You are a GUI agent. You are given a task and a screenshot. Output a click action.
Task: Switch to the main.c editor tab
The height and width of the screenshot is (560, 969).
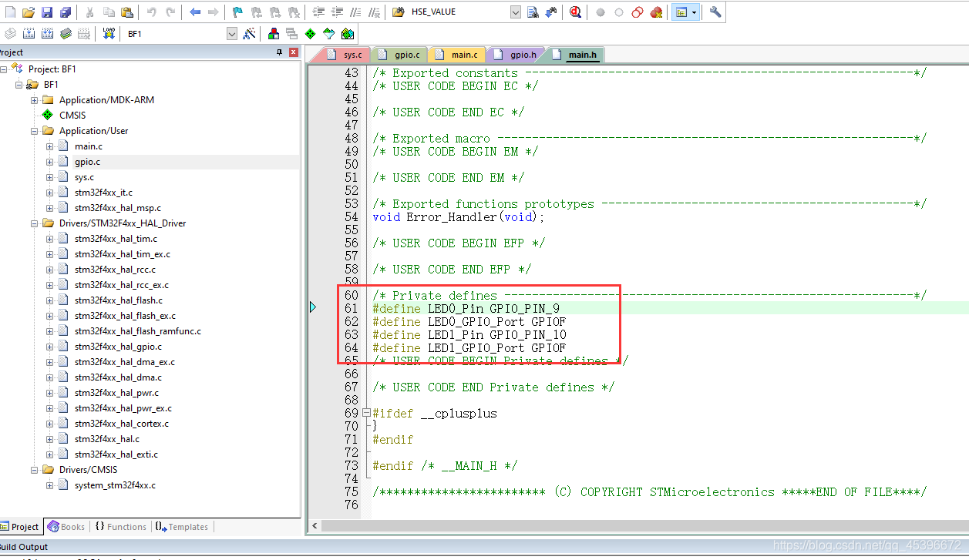tap(457, 55)
